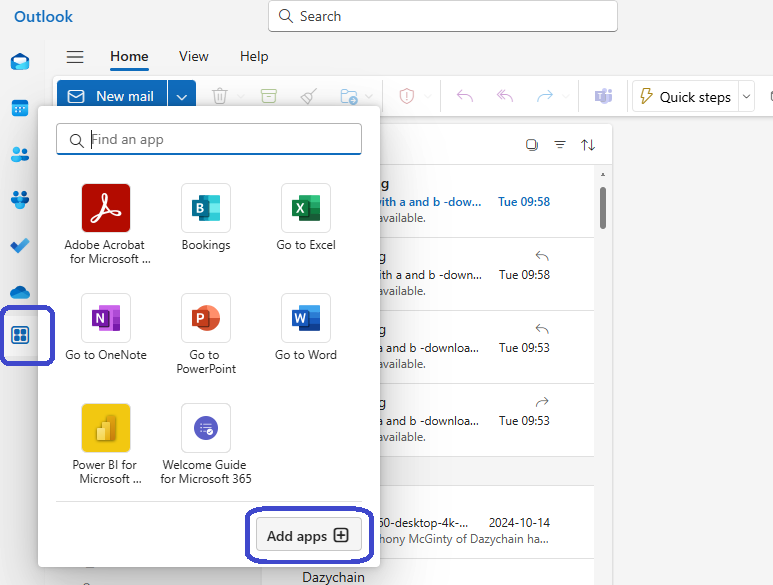Image resolution: width=773 pixels, height=585 pixels.
Task: Click the Add apps button
Action: click(308, 536)
